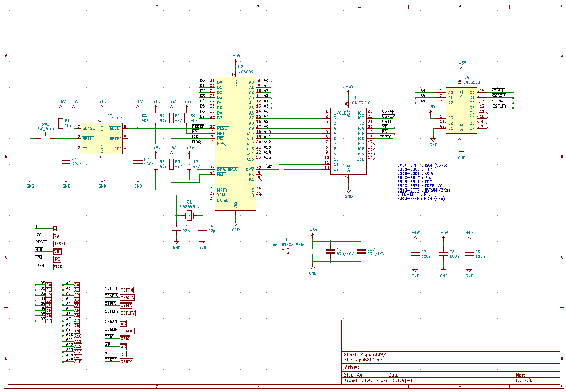
Task: Click the memory map note '0000-E7FF : RAM (56Ko)'
Action: click(422, 165)
